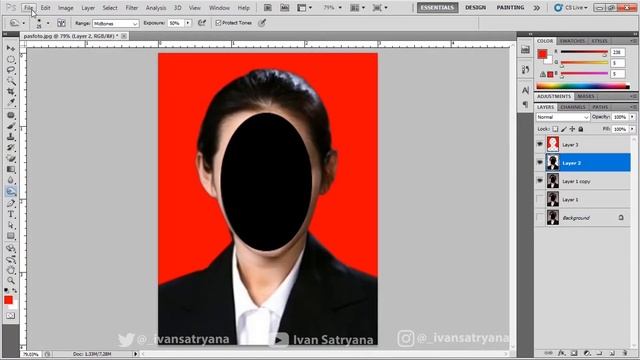
Task: Switch to the Channels tab
Action: 573,107
